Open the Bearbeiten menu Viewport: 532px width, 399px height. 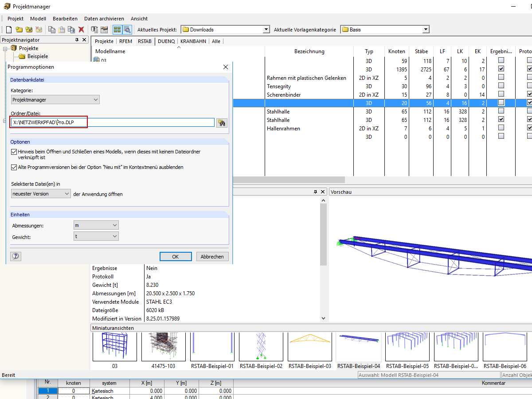click(x=65, y=19)
